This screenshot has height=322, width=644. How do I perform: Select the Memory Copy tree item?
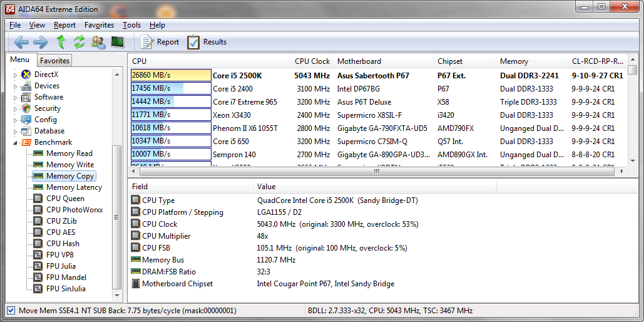[x=64, y=176]
